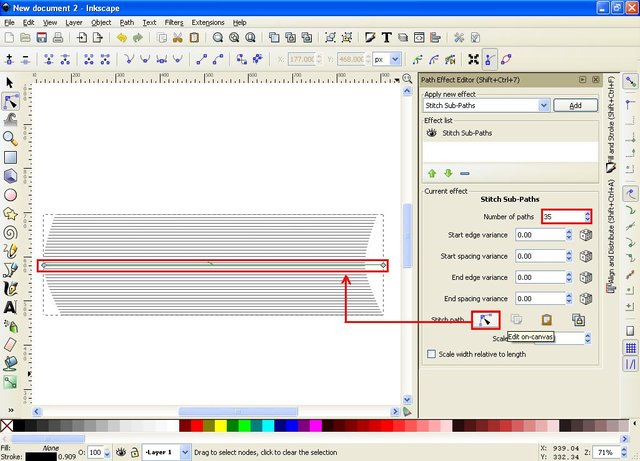Screen dimensions: 640x461
Task: Select the Ellipse circle tool
Action: [x=10, y=195]
